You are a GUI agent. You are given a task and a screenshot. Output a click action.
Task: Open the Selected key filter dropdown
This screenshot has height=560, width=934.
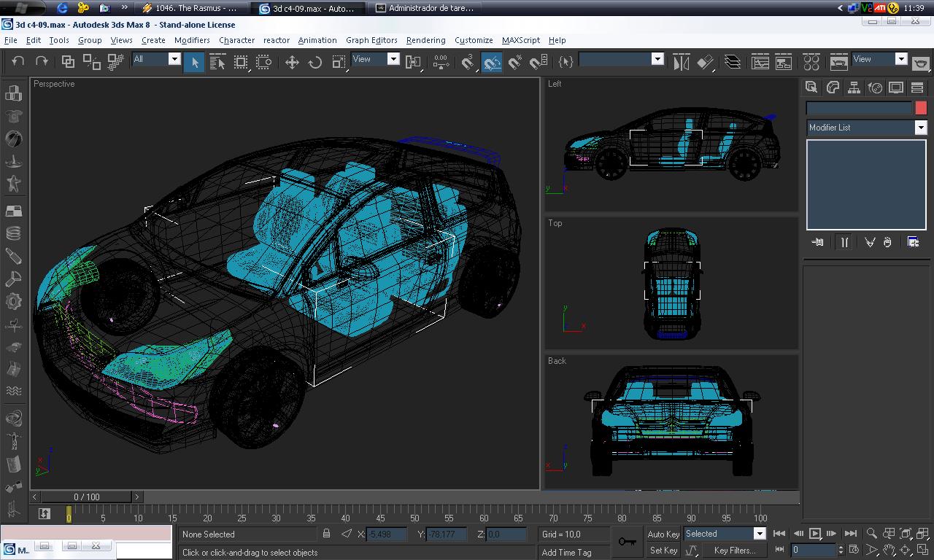759,534
